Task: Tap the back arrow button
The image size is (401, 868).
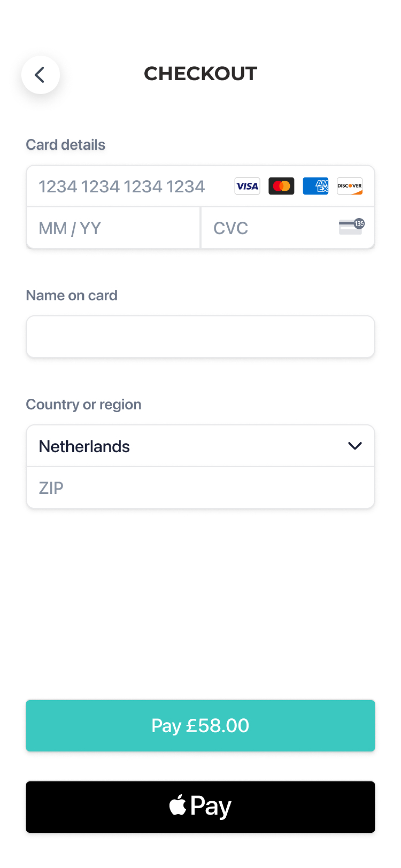Action: point(40,75)
